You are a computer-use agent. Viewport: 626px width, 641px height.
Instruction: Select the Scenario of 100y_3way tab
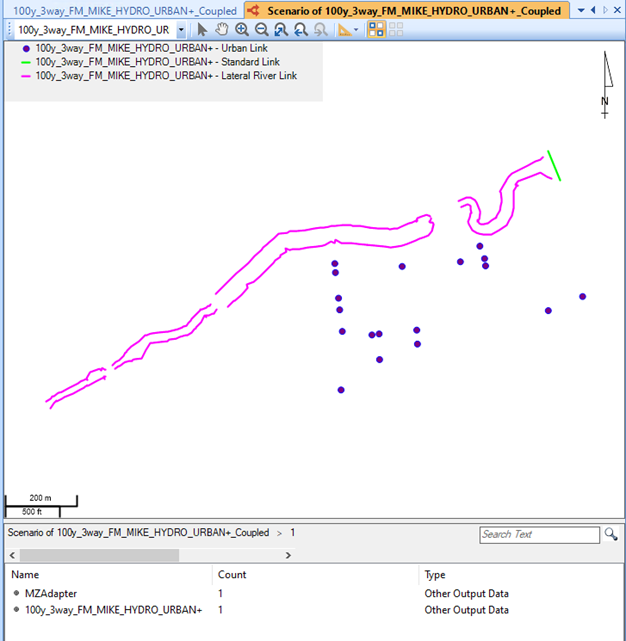(407, 11)
